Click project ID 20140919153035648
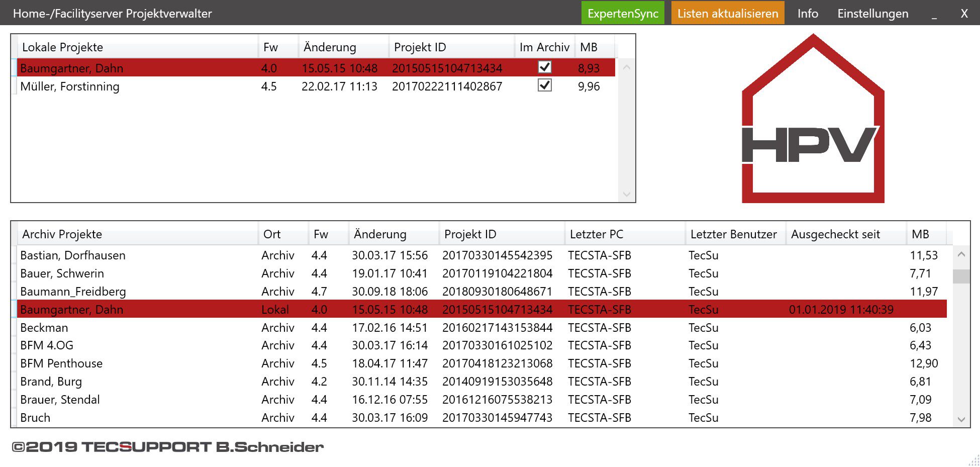The width and height of the screenshot is (980, 467). [x=497, y=382]
